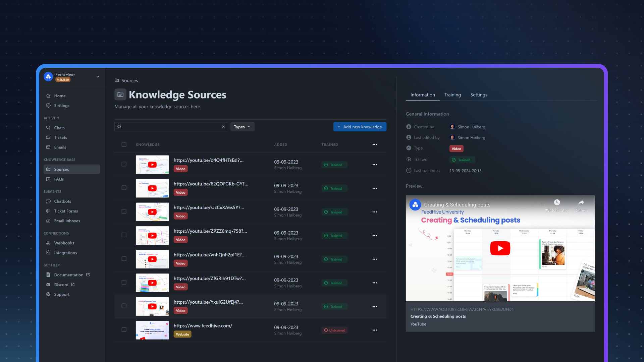Image resolution: width=644 pixels, height=362 pixels.
Task: Open more options for youtu.be/ZfGRlh91DTw row
Action: click(375, 283)
